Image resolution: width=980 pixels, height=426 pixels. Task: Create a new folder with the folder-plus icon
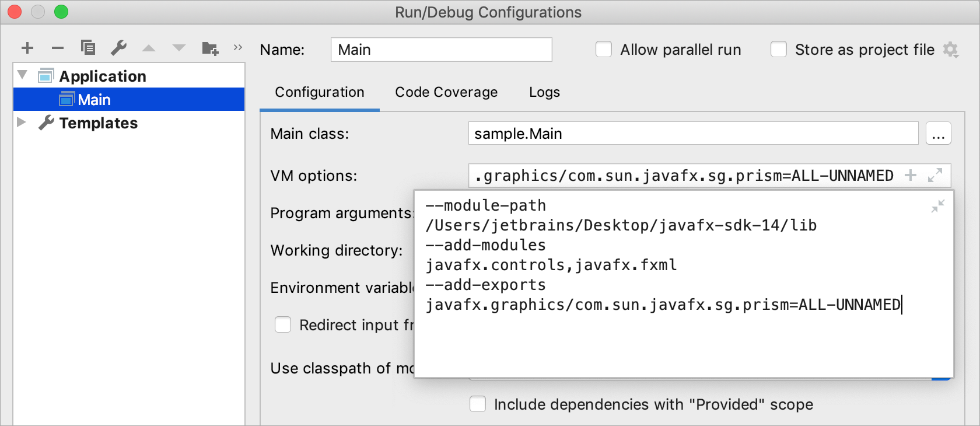click(210, 48)
